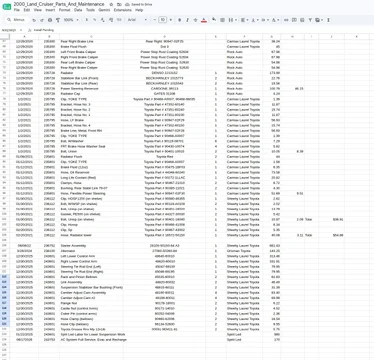This screenshot has width=374, height=360.
Task: Create a filter
Action: [x=310, y=20]
